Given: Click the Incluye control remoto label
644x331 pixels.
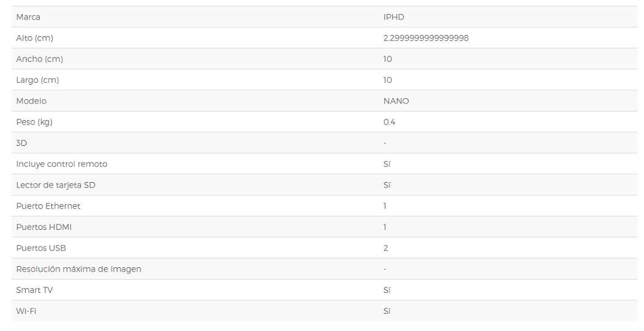Looking at the screenshot, I should pos(62,164).
